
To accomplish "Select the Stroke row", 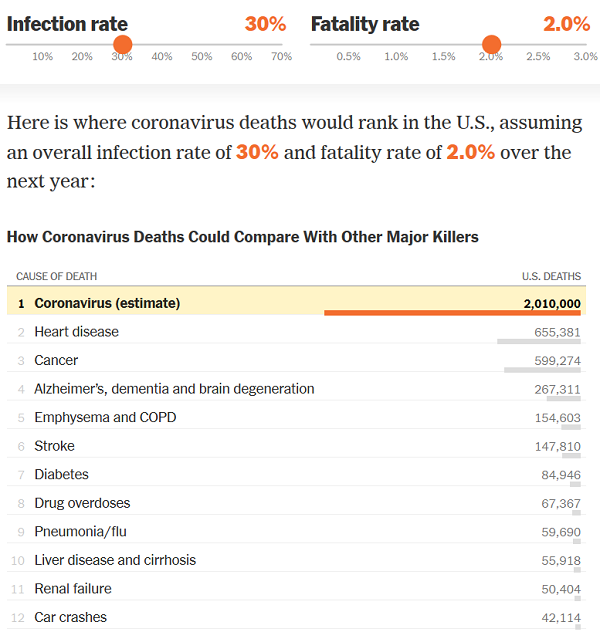I will [298, 446].
